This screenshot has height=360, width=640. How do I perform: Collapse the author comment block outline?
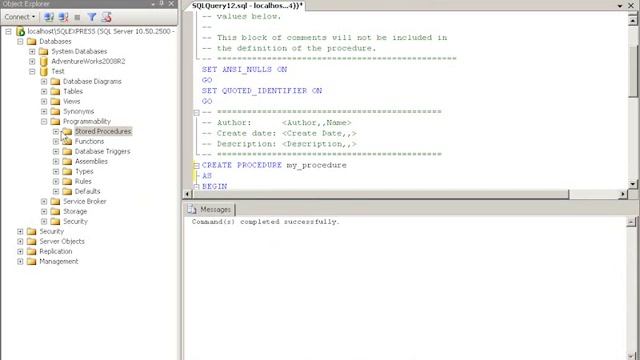pos(196,112)
